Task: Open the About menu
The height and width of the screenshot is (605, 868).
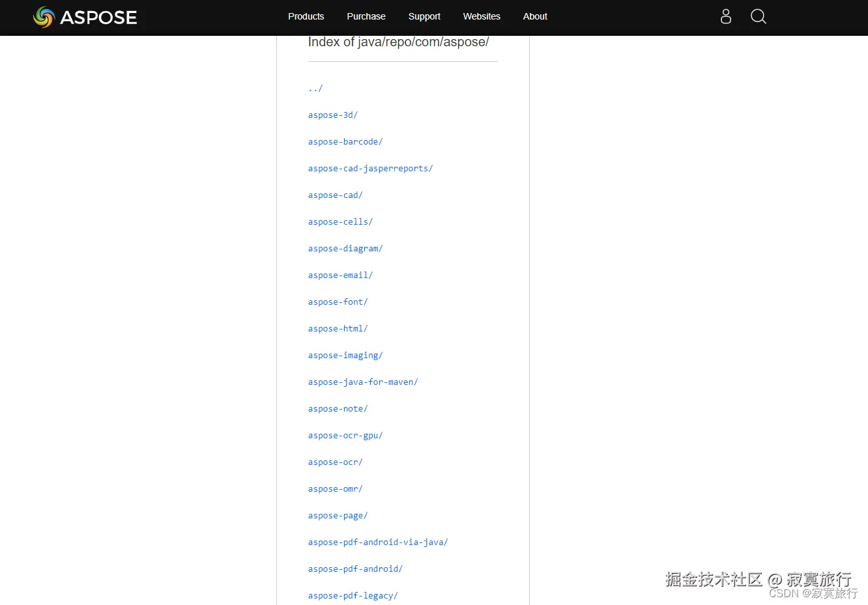Action: click(535, 16)
